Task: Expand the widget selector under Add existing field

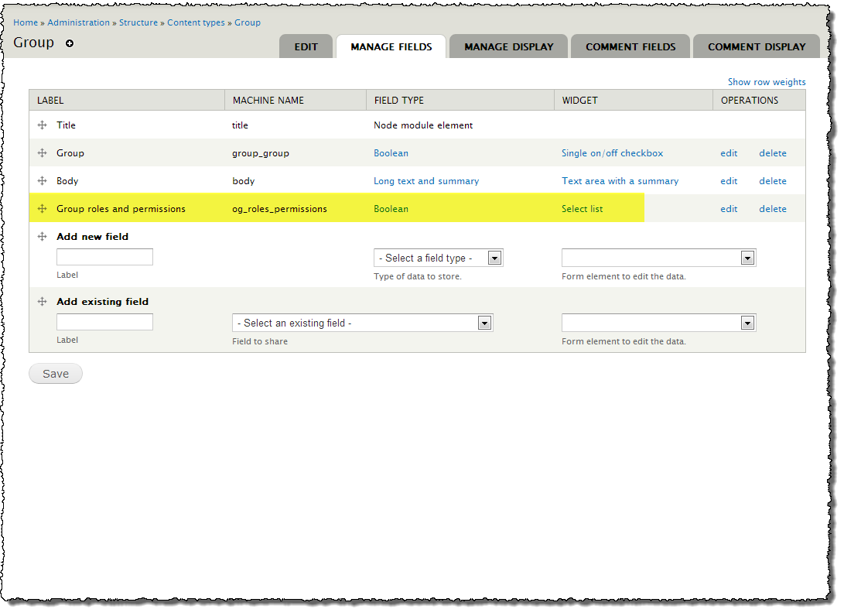Action: pyautogui.click(x=658, y=323)
